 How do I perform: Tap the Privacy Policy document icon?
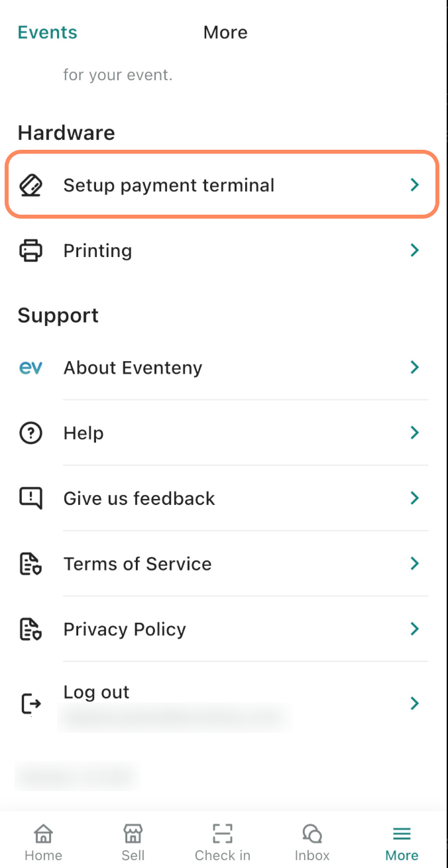31,629
